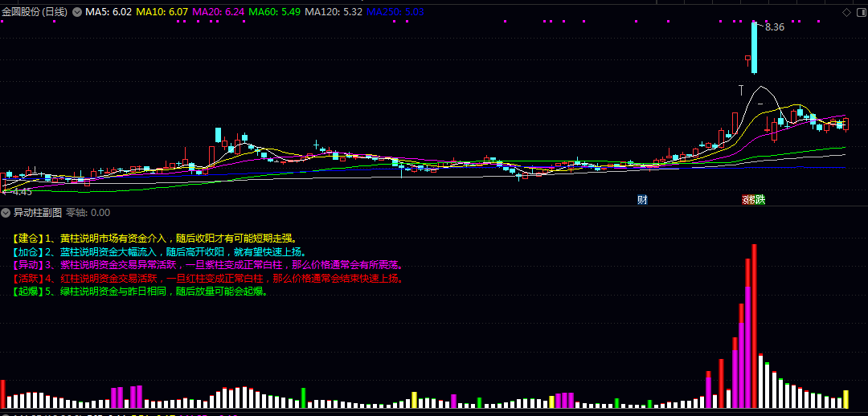Click the 零轴: 0.00 value label
Viewport: 868px width, 416px height.
click(x=88, y=213)
